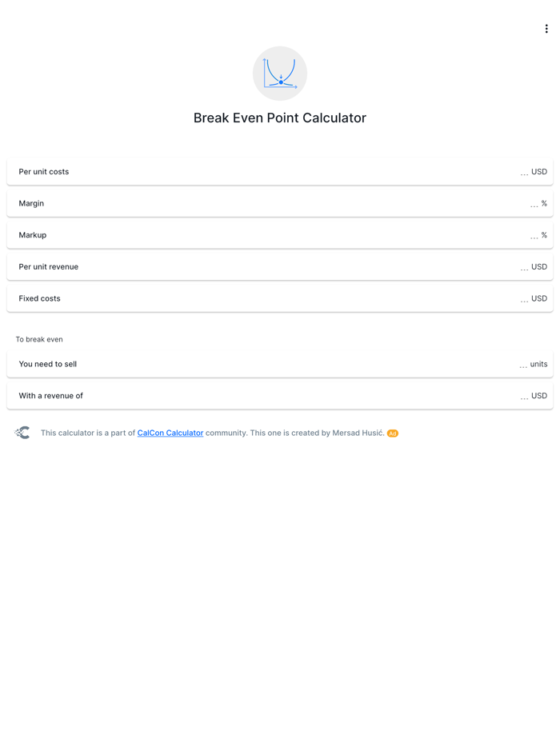Open the USD unit selector on Per unit costs

pyautogui.click(x=538, y=171)
